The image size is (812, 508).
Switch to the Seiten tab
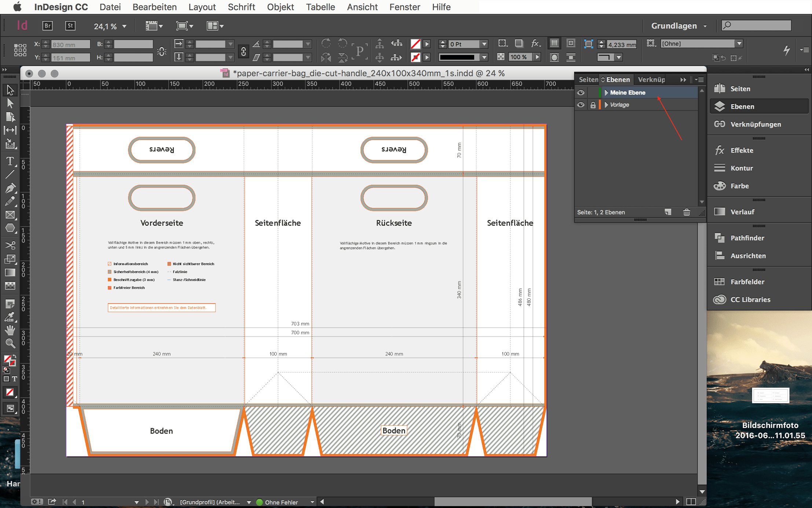pos(588,80)
